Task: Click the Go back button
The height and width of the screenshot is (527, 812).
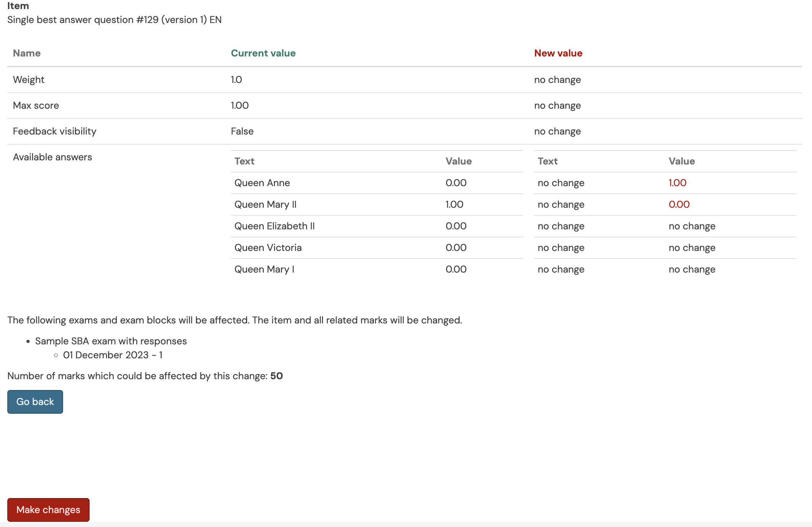Action: pos(35,402)
